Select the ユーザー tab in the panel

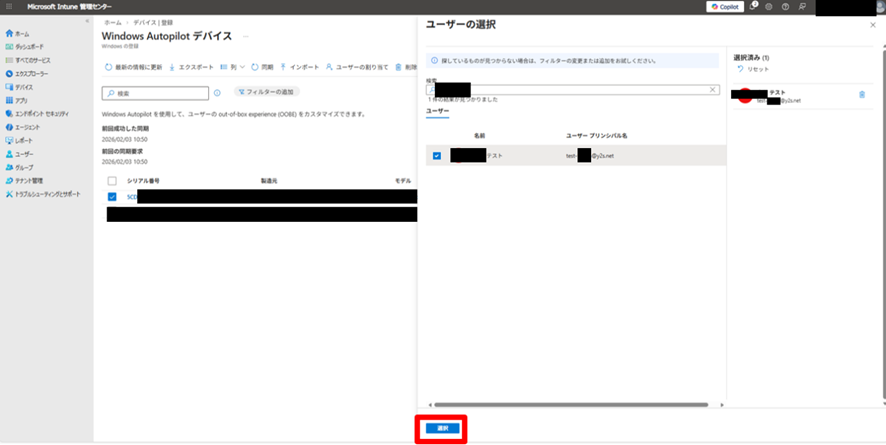(x=438, y=110)
